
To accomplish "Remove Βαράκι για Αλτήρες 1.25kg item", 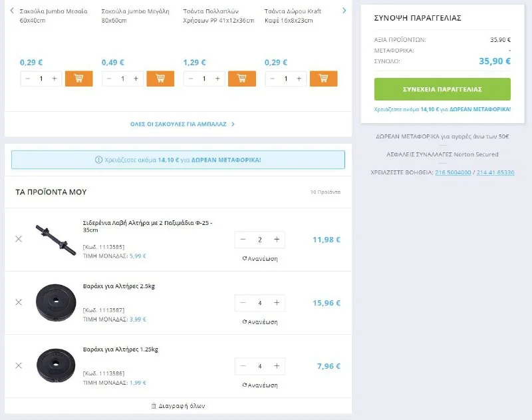I will pyautogui.click(x=19, y=365).
